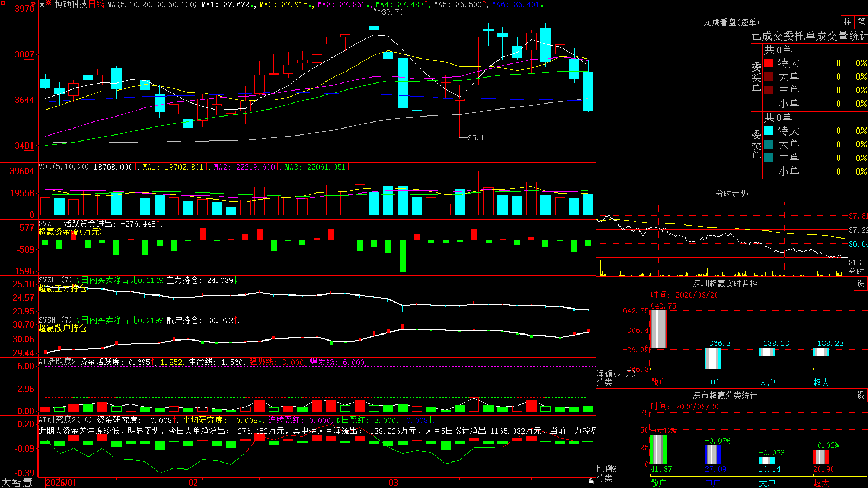Select 散户 category in 深市超赢分类统计 chart
The width and height of the screenshot is (868, 488).
click(659, 483)
